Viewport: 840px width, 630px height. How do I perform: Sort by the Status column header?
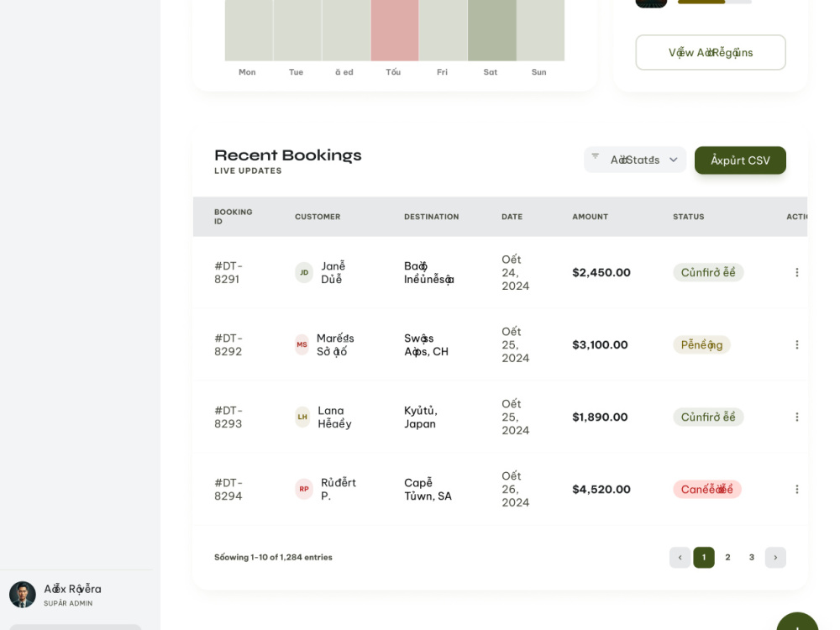pyautogui.click(x=689, y=217)
